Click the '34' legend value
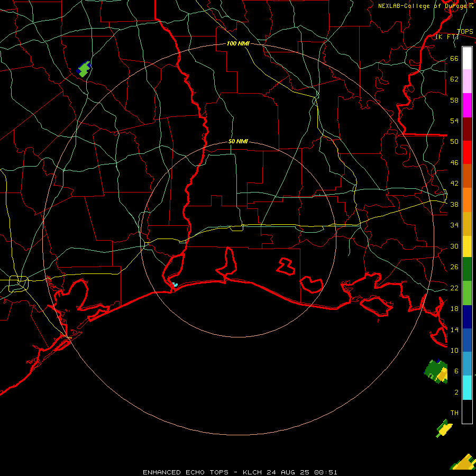 (454, 225)
